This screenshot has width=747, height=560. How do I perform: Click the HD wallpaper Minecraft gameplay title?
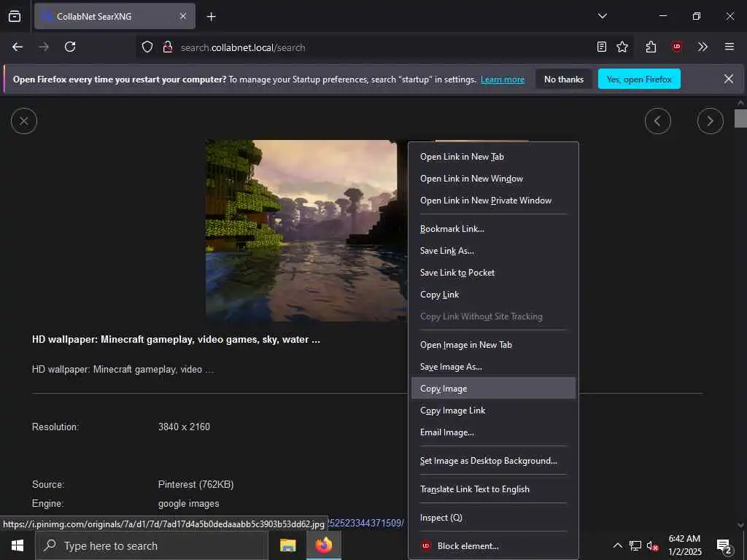click(x=176, y=340)
